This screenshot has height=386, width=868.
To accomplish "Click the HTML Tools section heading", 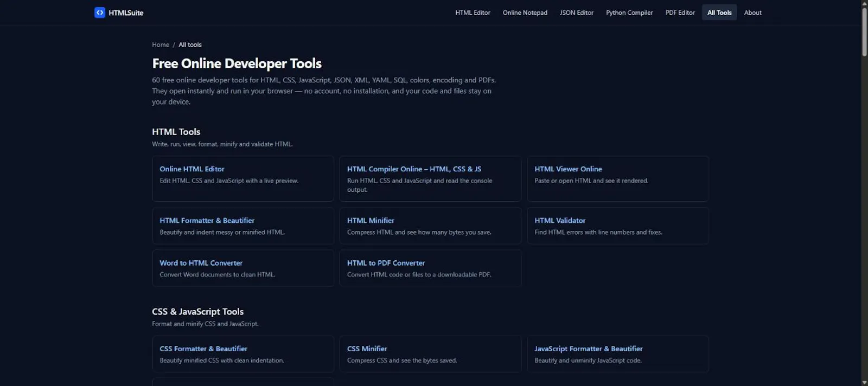I will (176, 132).
